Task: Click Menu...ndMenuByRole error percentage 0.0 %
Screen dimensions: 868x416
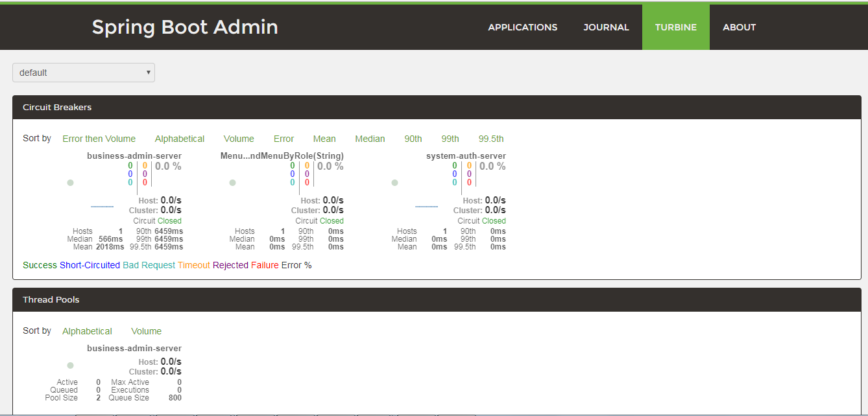Action: pos(330,167)
